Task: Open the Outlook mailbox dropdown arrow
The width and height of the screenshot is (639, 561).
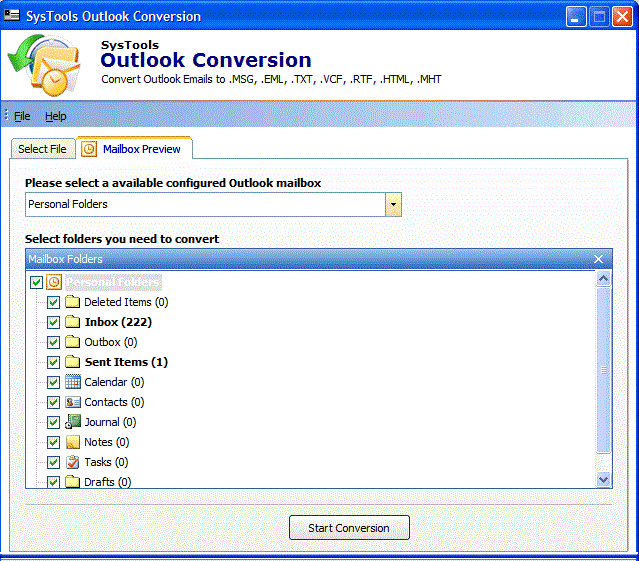Action: tap(393, 204)
